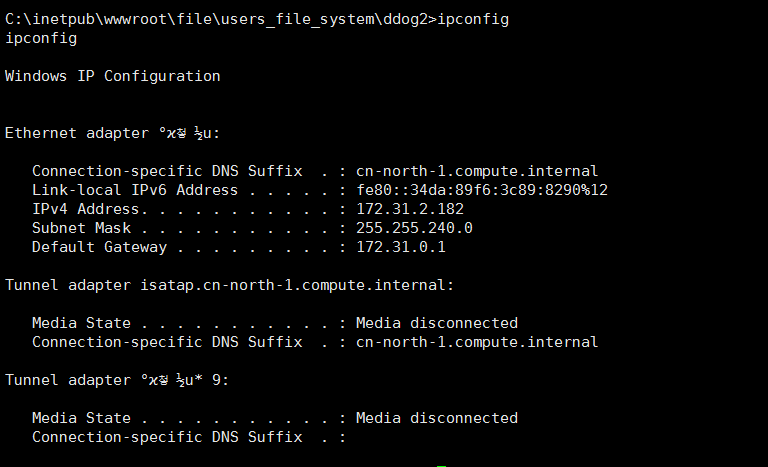Image resolution: width=768 pixels, height=467 pixels.
Task: Click the link-local IPv6 address value
Action: click(482, 190)
